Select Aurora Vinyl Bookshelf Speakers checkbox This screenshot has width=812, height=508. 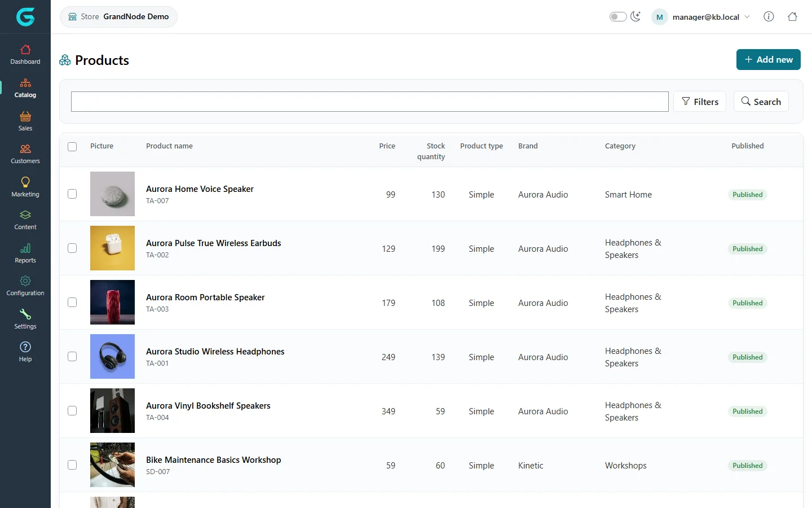[72, 411]
